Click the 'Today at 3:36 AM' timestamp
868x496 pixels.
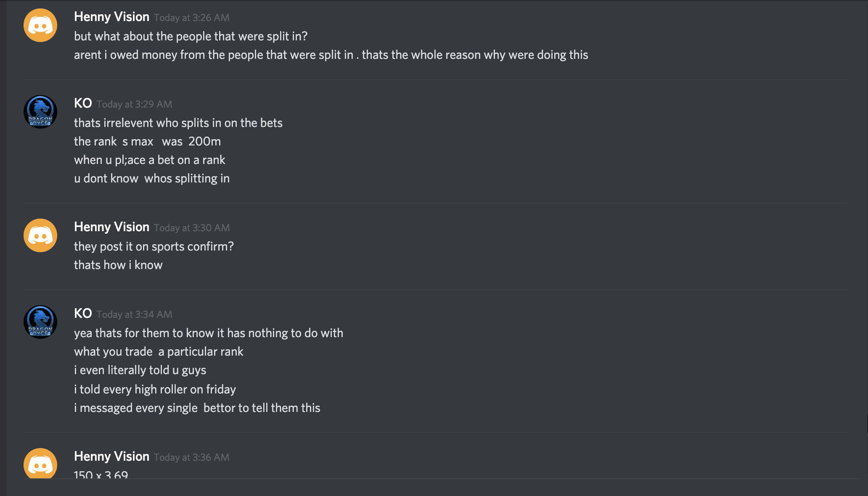tap(191, 457)
